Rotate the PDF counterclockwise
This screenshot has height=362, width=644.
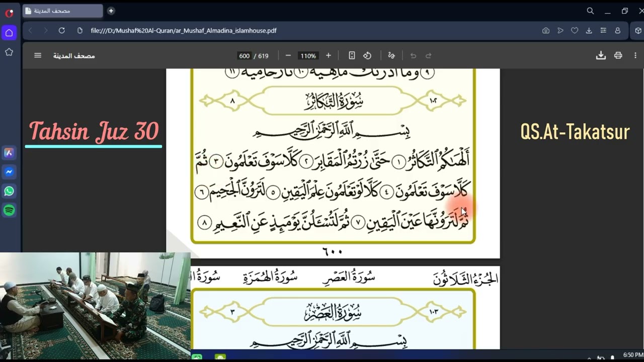[367, 55]
